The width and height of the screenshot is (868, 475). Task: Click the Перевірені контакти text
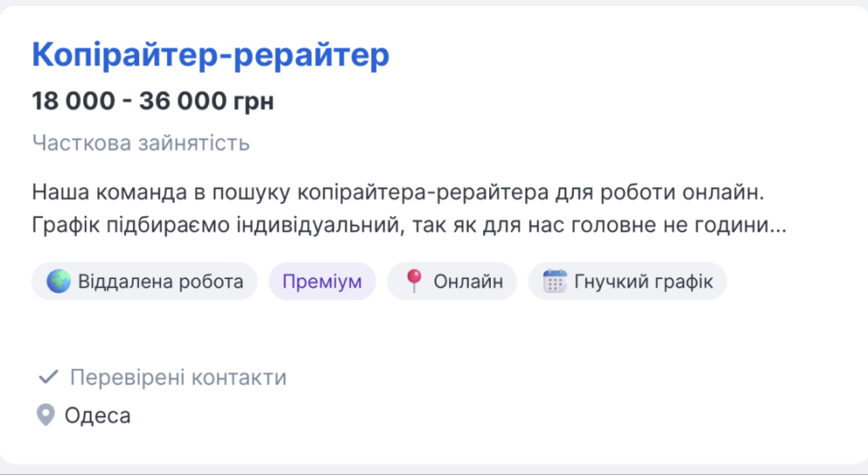pyautogui.click(x=178, y=377)
